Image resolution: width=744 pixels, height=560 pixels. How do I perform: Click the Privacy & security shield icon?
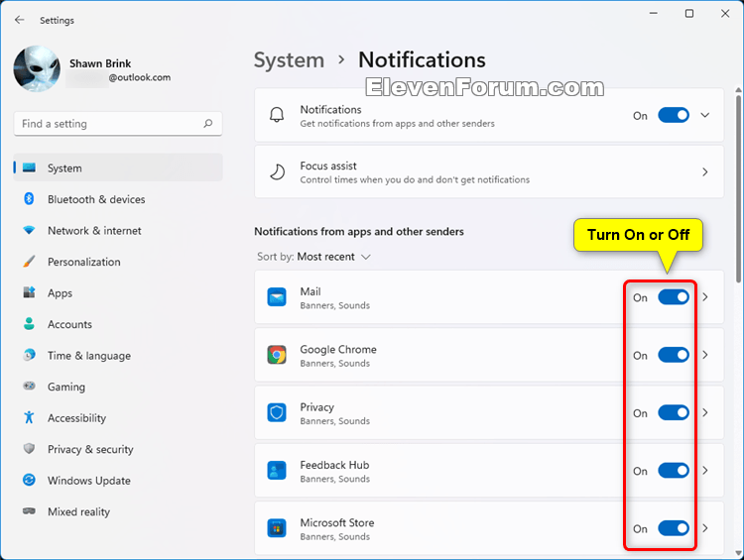pyautogui.click(x=29, y=449)
